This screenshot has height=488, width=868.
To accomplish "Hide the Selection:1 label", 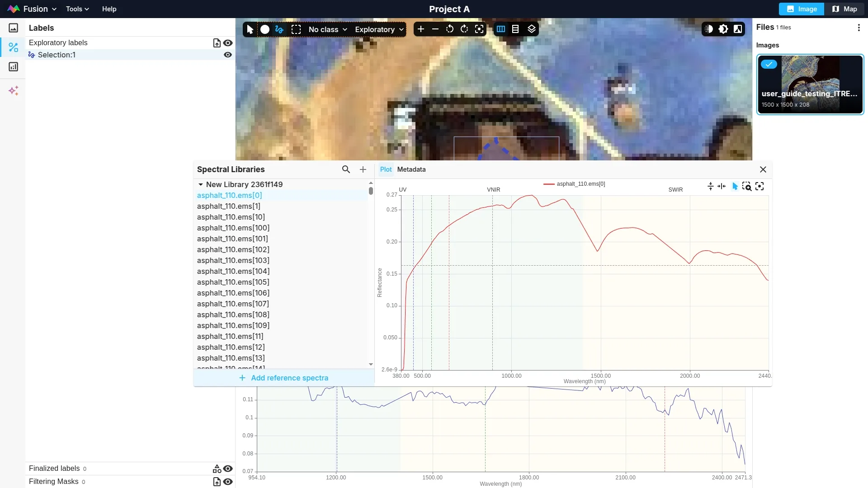I will pos(228,55).
